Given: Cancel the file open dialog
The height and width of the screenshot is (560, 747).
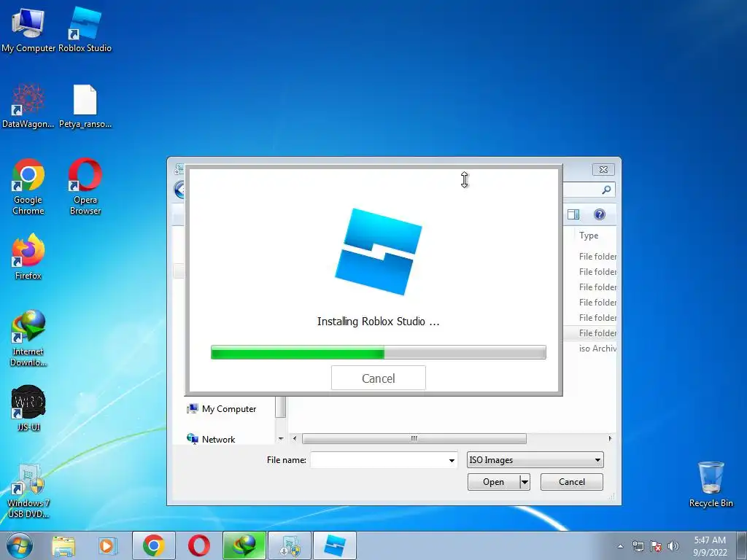Looking at the screenshot, I should pyautogui.click(x=572, y=482).
